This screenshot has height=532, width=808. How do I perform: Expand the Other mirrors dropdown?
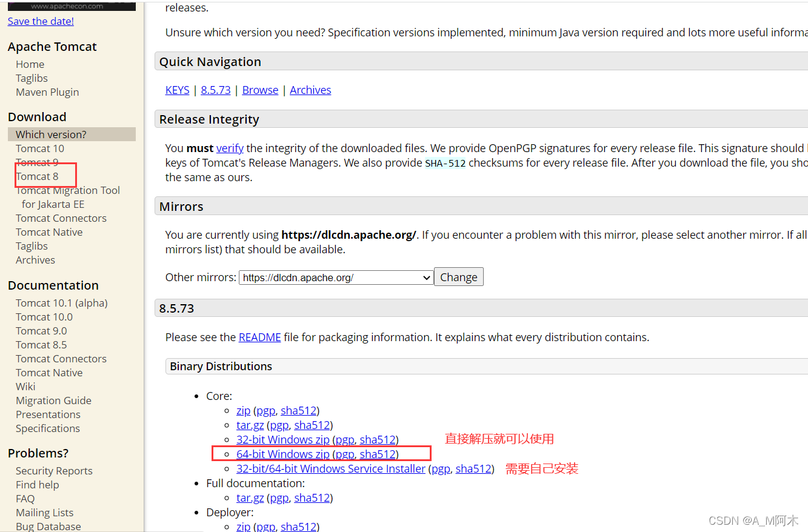336,278
